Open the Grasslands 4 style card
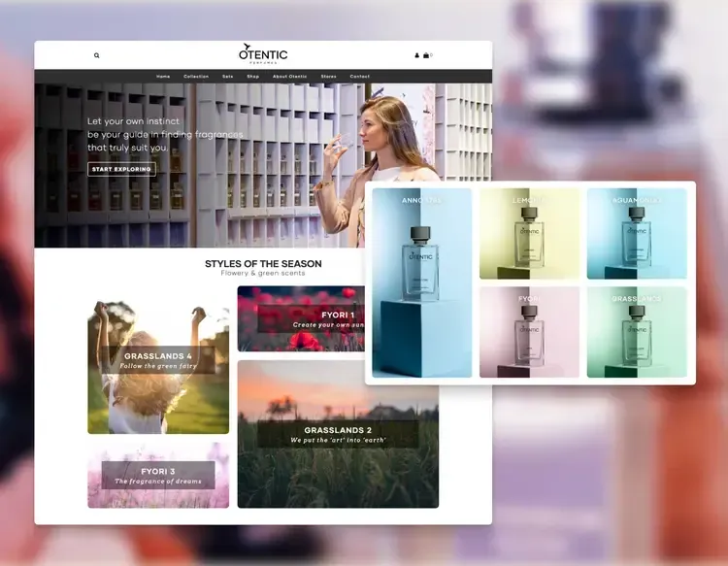728x566 pixels. tap(158, 367)
